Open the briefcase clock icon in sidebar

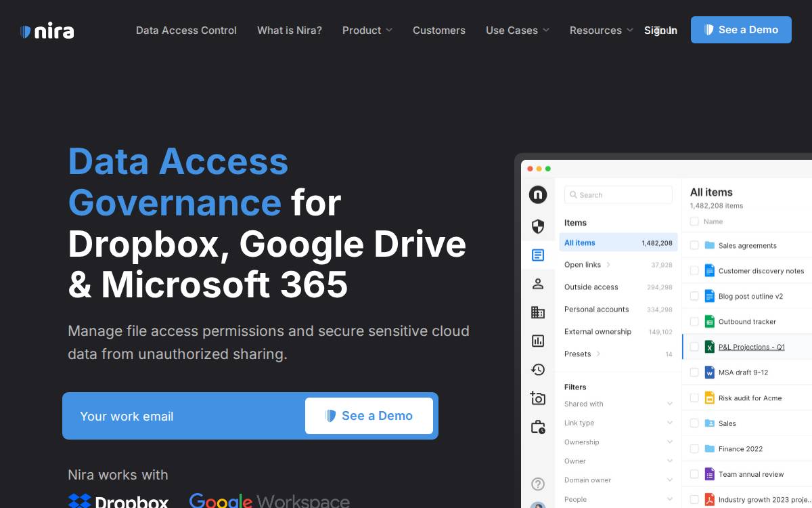click(538, 427)
